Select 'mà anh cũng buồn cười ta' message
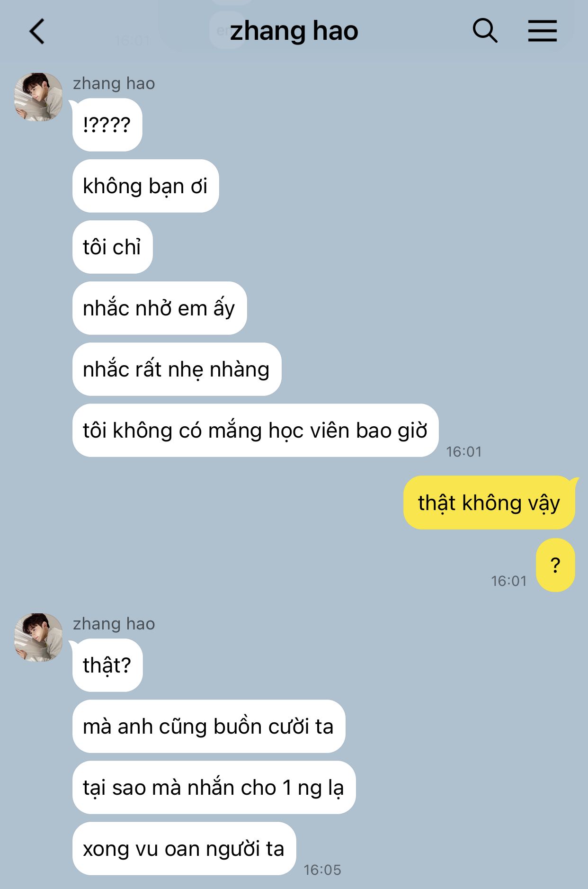 coord(209,727)
